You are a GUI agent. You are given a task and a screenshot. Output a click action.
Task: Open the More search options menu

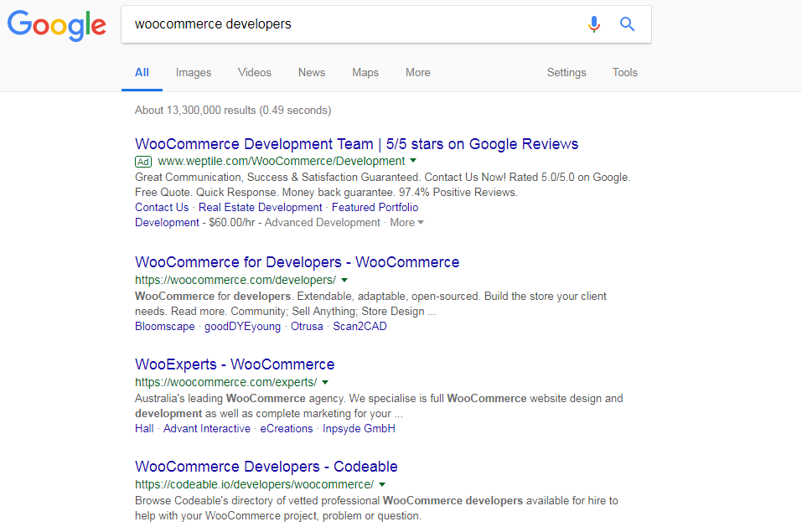tap(418, 73)
